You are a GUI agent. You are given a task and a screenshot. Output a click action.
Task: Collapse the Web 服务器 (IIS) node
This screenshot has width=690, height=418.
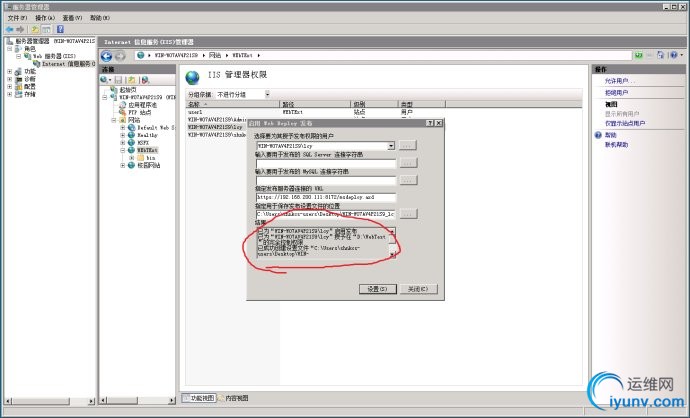[x=18, y=56]
